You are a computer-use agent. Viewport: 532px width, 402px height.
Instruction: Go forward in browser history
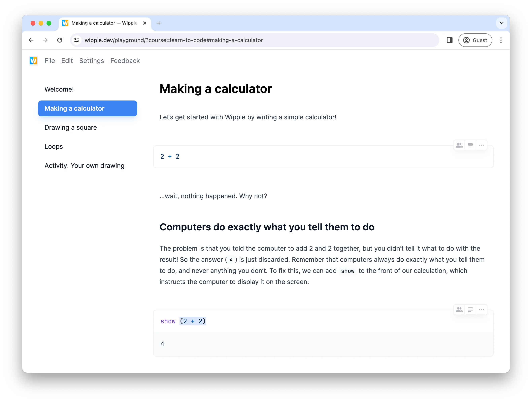click(x=45, y=40)
